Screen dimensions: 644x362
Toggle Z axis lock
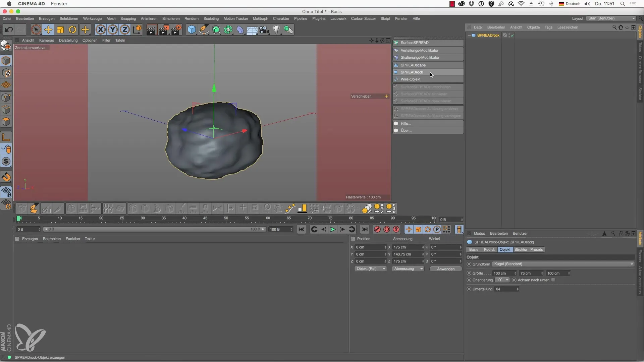[125, 30]
